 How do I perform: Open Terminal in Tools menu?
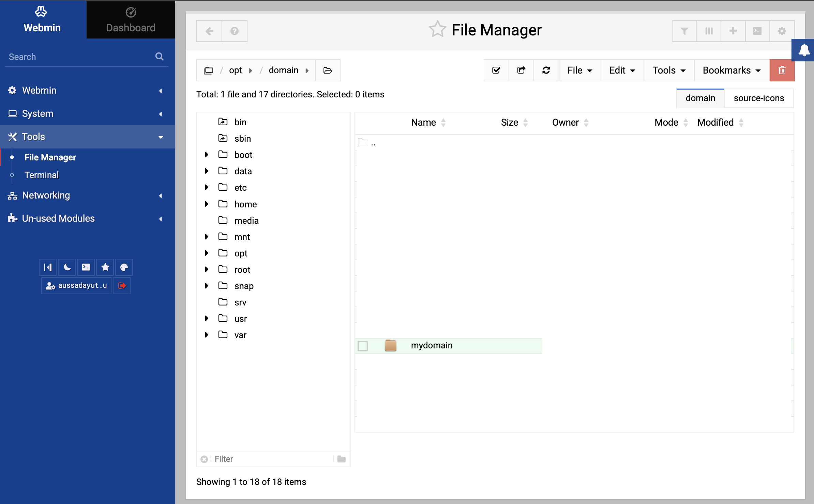coord(42,175)
